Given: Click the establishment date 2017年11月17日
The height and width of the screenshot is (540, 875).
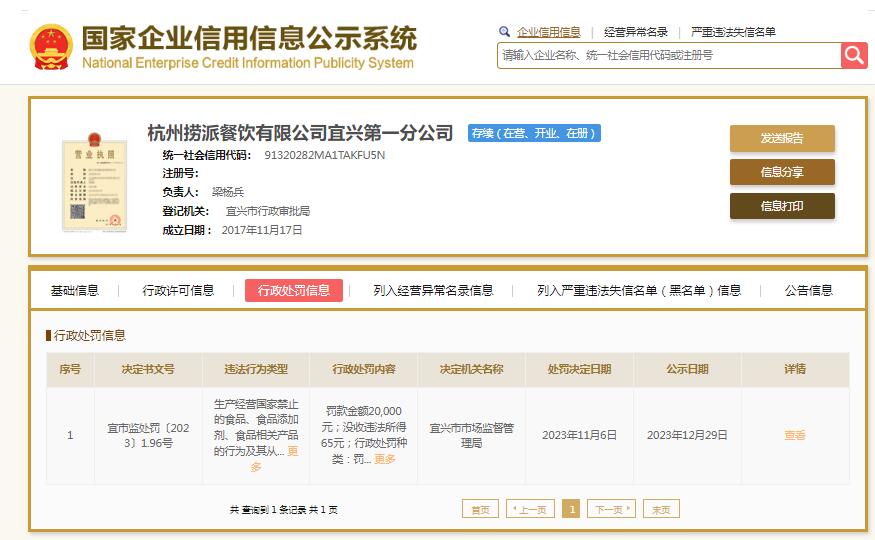Looking at the screenshot, I should [x=262, y=230].
